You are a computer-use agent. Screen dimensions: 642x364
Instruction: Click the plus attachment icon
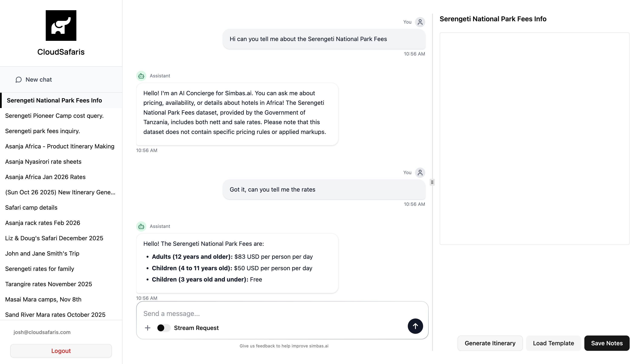click(148, 328)
